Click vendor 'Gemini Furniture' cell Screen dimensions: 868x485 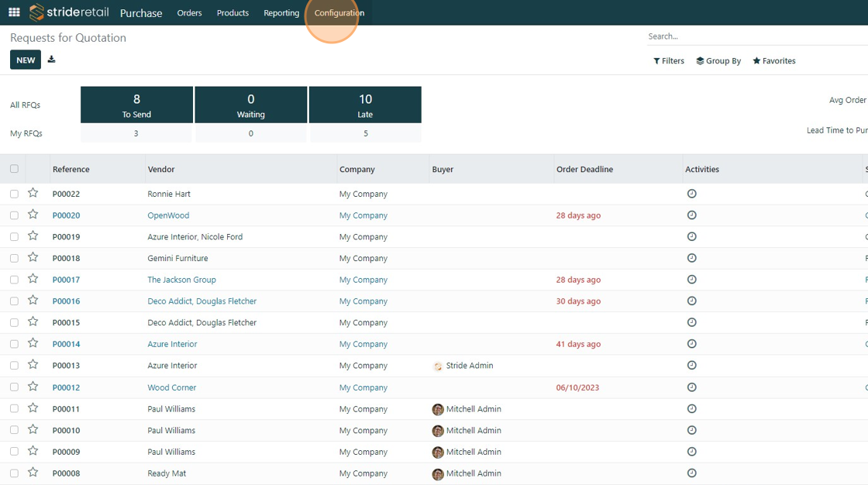coord(177,258)
